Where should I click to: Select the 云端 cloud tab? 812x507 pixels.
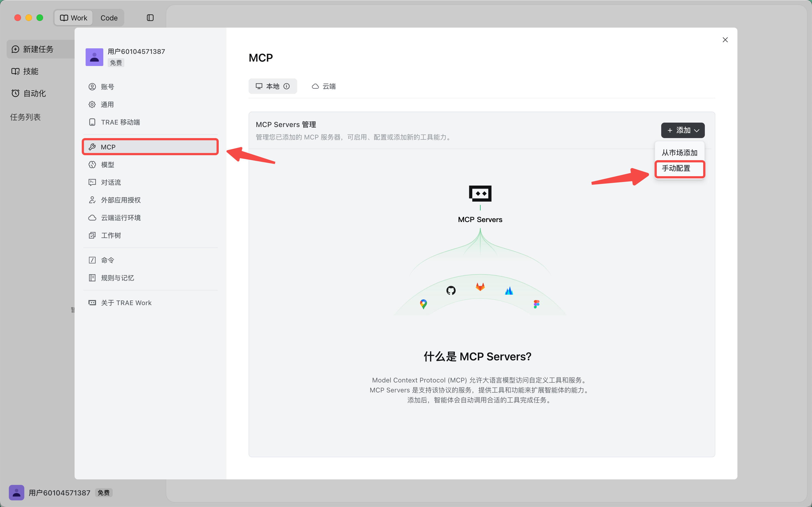[324, 86]
